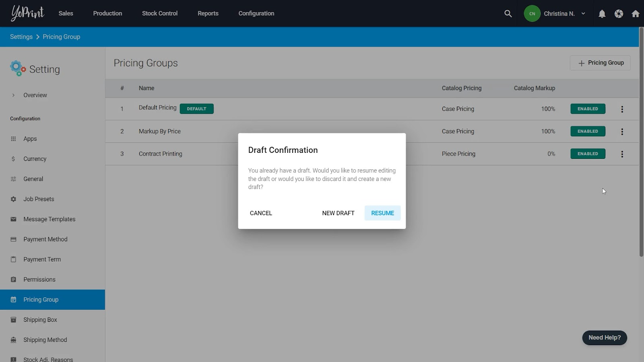Click the Settings breadcrumb link
644x362 pixels.
[x=21, y=37]
